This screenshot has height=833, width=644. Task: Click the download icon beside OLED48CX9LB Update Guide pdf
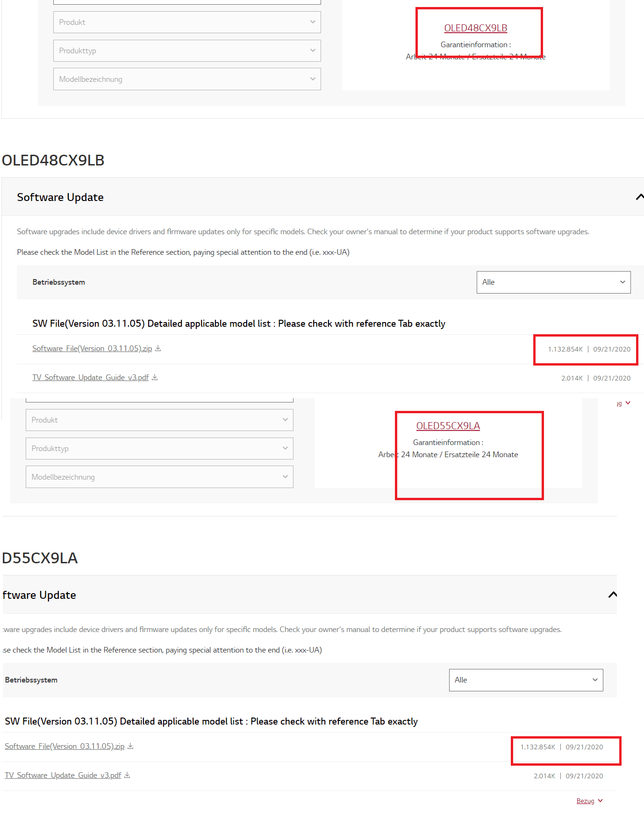(x=155, y=377)
